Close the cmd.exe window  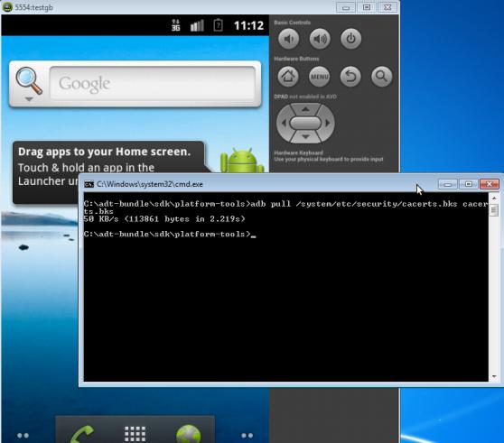click(490, 184)
